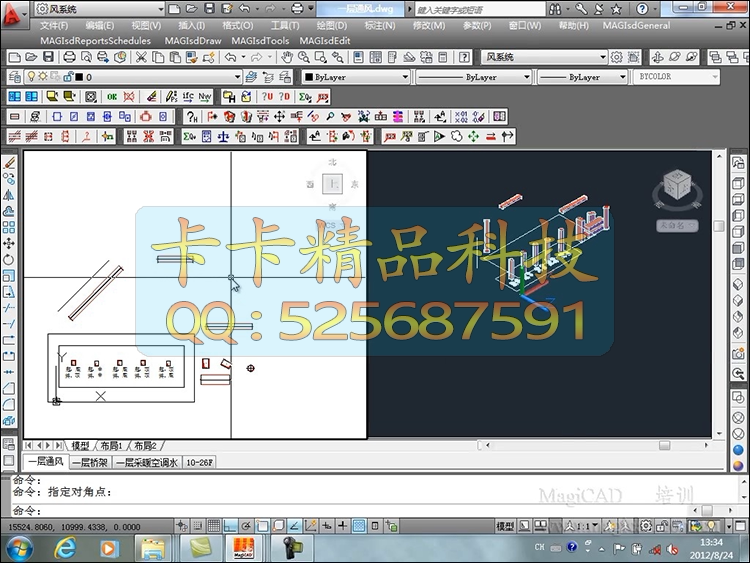The image size is (750, 563).
Task: Click the Windows Start button
Action: [x=20, y=548]
